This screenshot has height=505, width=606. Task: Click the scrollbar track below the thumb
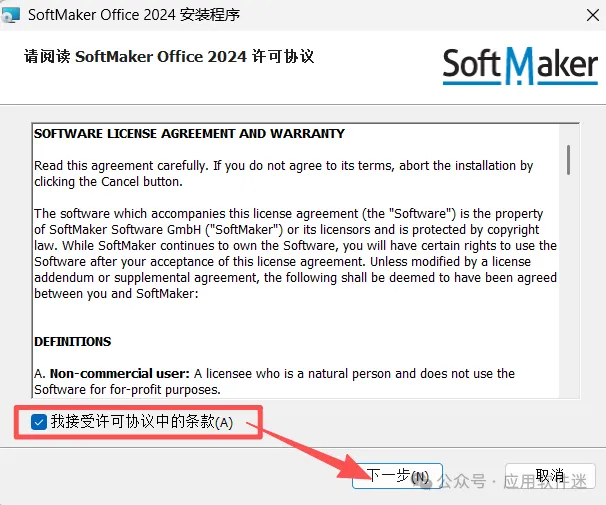(568, 286)
